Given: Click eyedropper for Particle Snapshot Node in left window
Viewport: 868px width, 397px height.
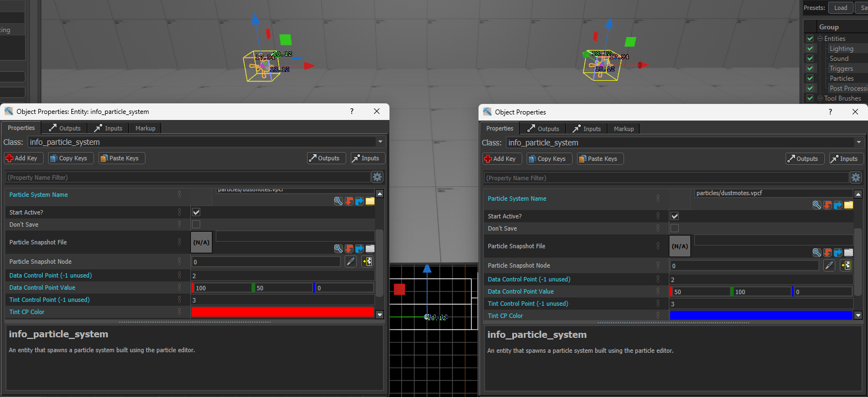Looking at the screenshot, I should pyautogui.click(x=351, y=262).
